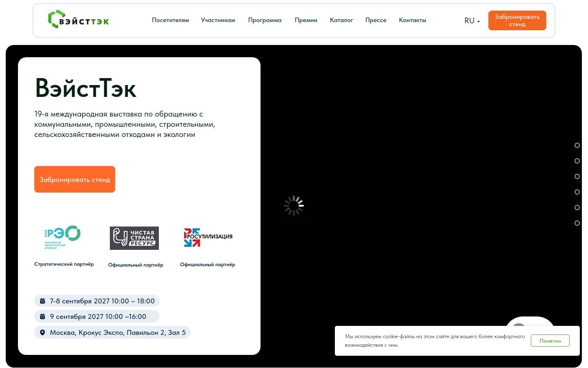Click the '7-8 сентября 2027 10:00 – 18:00' text
The width and height of the screenshot is (588, 368).
102,301
